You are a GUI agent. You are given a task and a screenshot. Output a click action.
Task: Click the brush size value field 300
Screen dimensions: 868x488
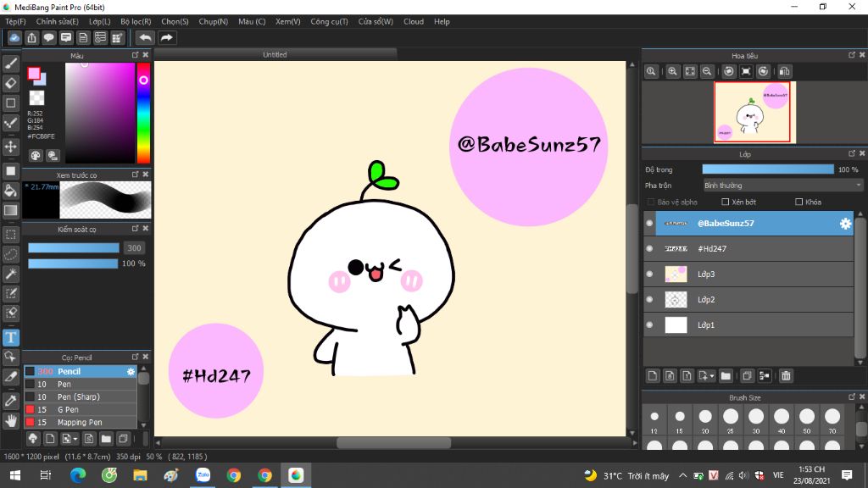tap(134, 248)
